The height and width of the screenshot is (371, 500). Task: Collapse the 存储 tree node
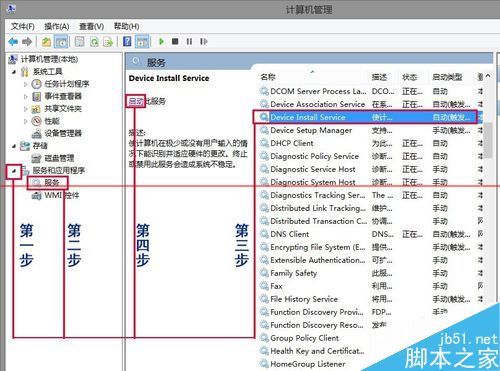[14, 146]
